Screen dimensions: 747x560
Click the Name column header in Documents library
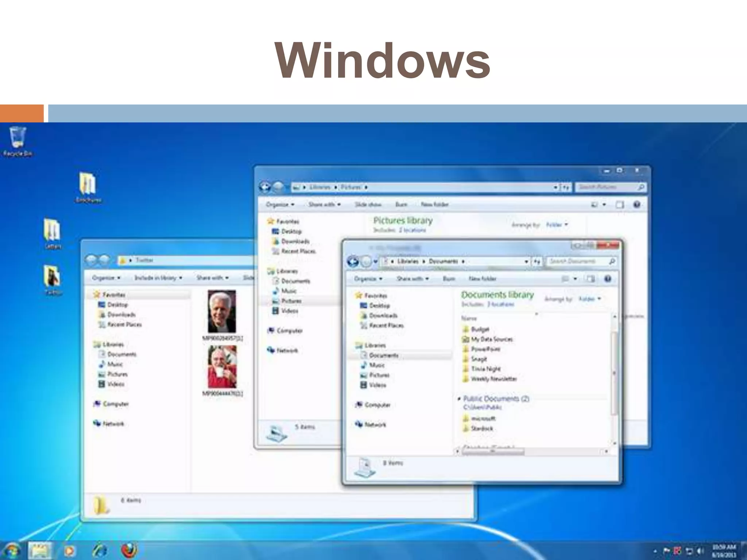coord(469,318)
